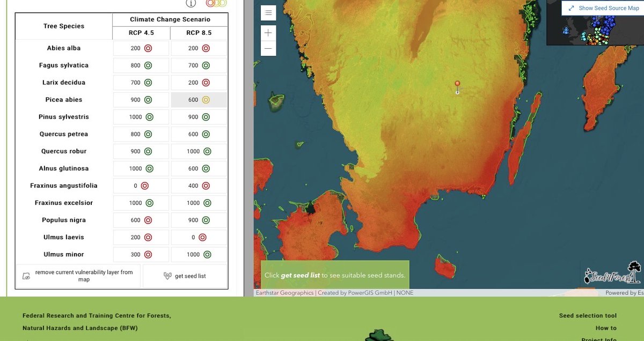The width and height of the screenshot is (644, 341).
Task: Select Abies alba RCP 8.5 cell
Action: (199, 48)
